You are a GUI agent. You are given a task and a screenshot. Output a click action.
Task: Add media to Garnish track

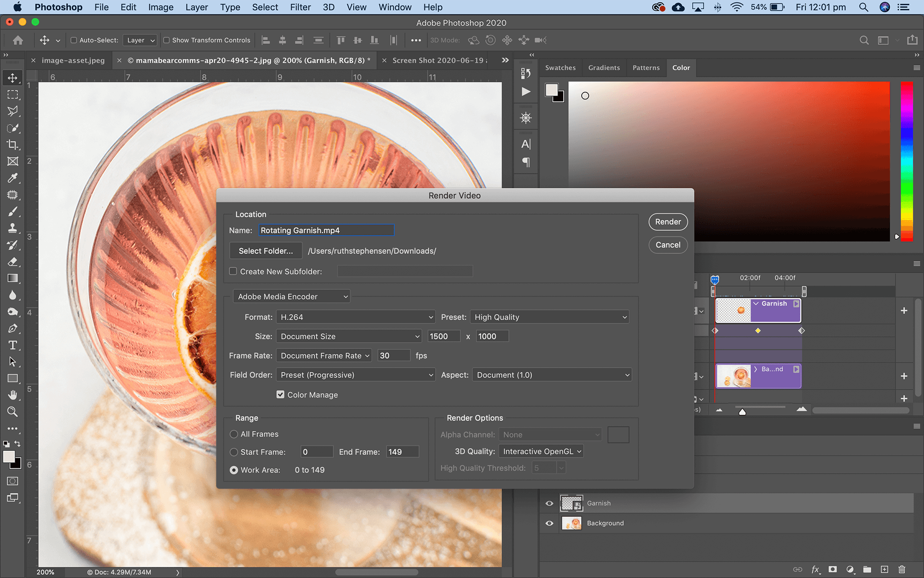tap(904, 311)
